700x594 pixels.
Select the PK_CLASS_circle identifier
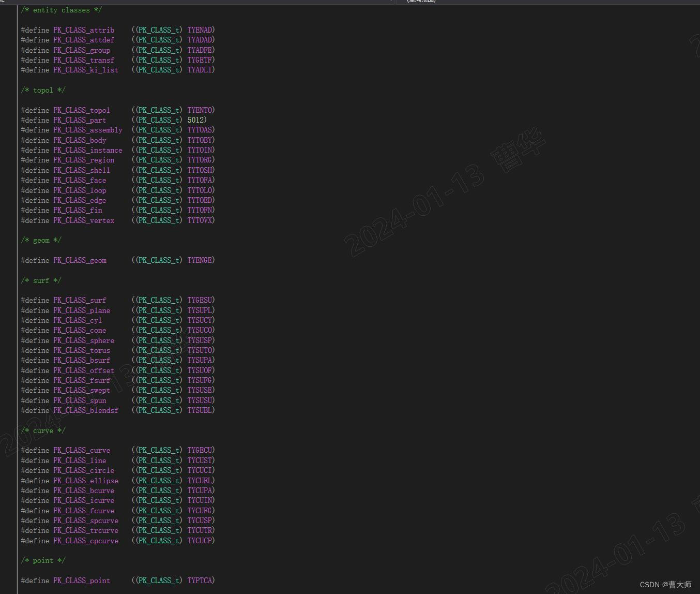click(x=84, y=470)
